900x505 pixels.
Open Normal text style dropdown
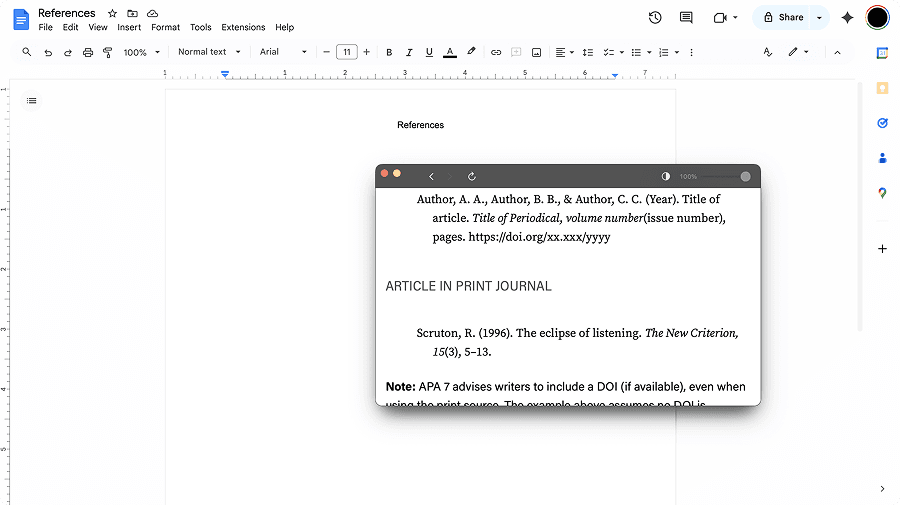click(209, 52)
